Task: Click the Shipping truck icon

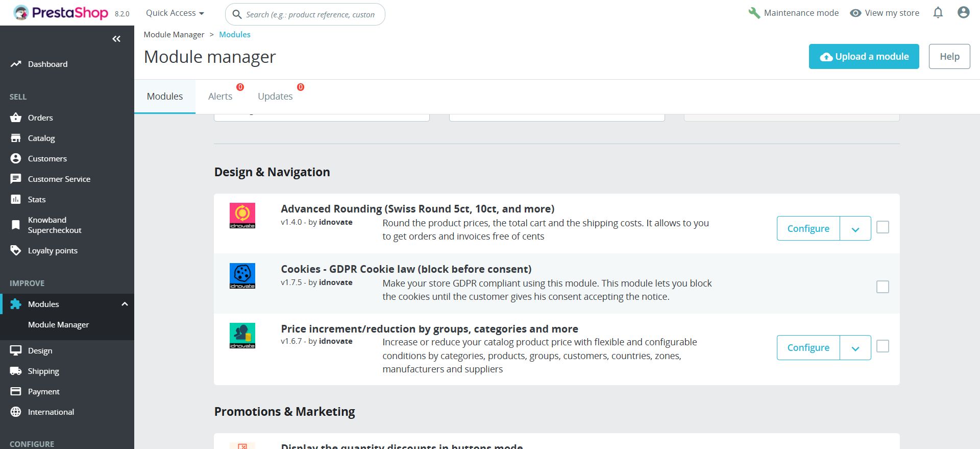Action: [16, 371]
